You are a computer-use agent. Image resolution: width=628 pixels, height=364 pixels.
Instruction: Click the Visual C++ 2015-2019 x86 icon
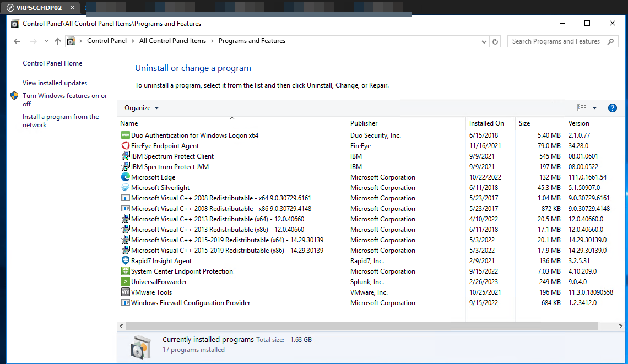126,250
